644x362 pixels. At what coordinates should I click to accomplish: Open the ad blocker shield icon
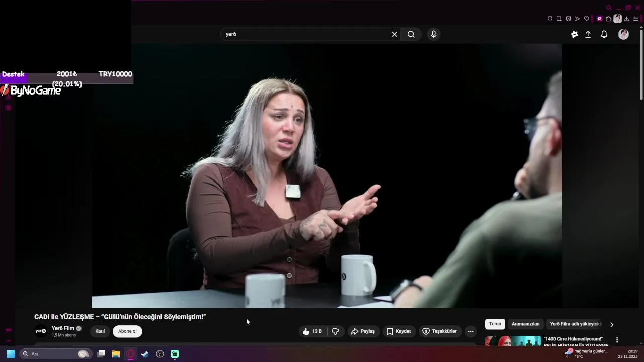coord(568,19)
